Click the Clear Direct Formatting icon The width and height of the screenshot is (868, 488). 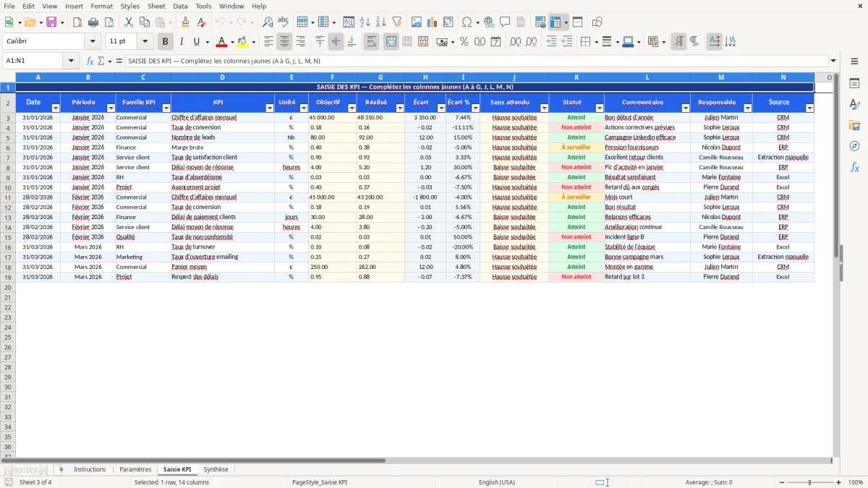point(201,22)
